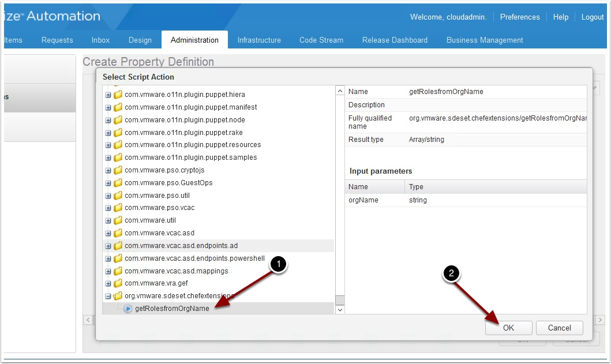The height and width of the screenshot is (364, 611).
Task: Click the orgName input parameter cell
Action: point(363,200)
